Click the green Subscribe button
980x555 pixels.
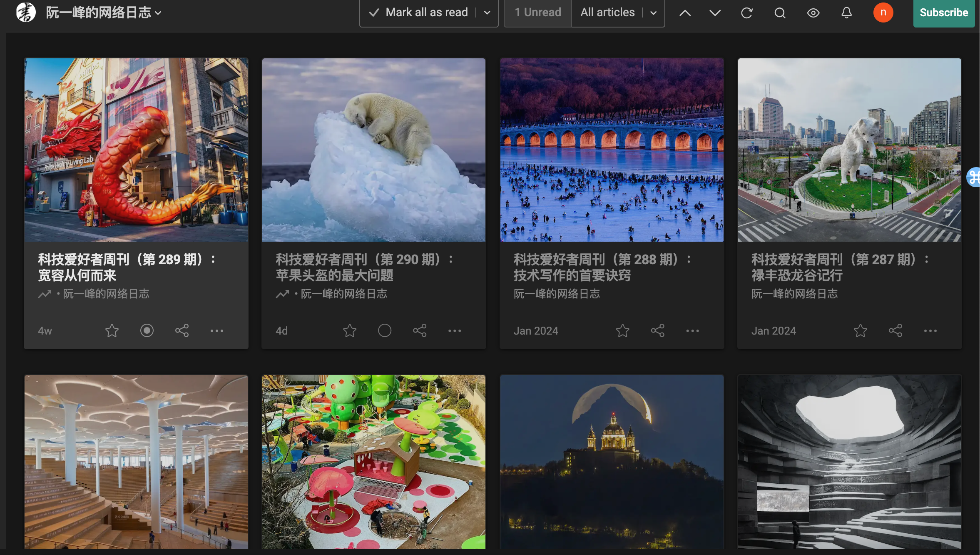pyautogui.click(x=943, y=13)
